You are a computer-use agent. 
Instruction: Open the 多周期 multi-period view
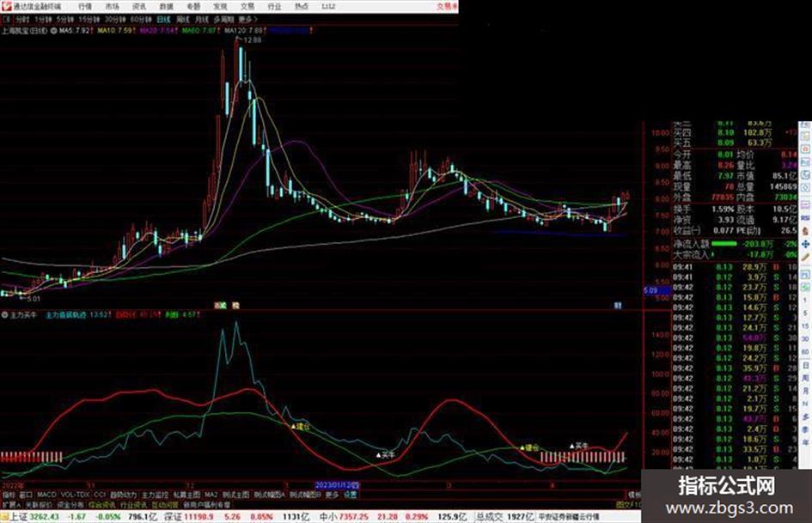tap(223, 20)
